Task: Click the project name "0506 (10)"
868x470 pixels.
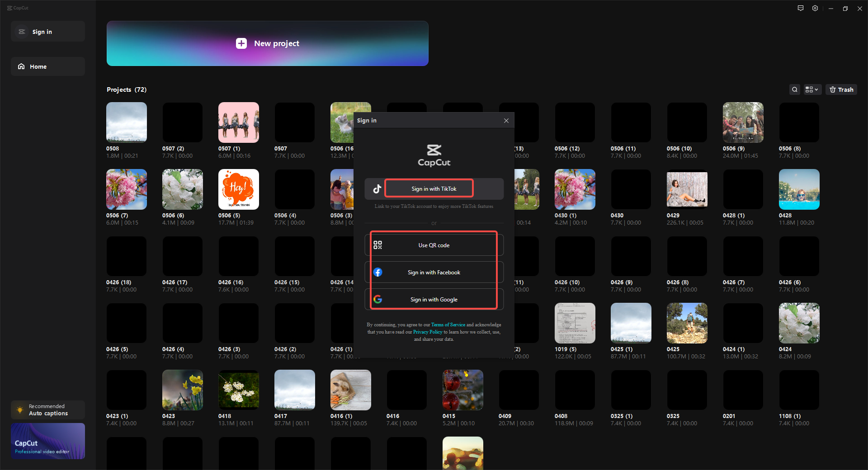Action: (x=679, y=148)
